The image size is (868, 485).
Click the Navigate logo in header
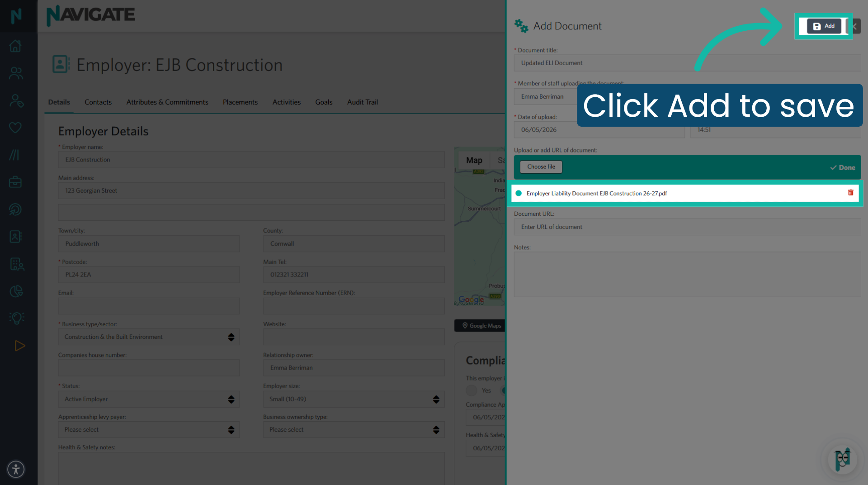(90, 15)
